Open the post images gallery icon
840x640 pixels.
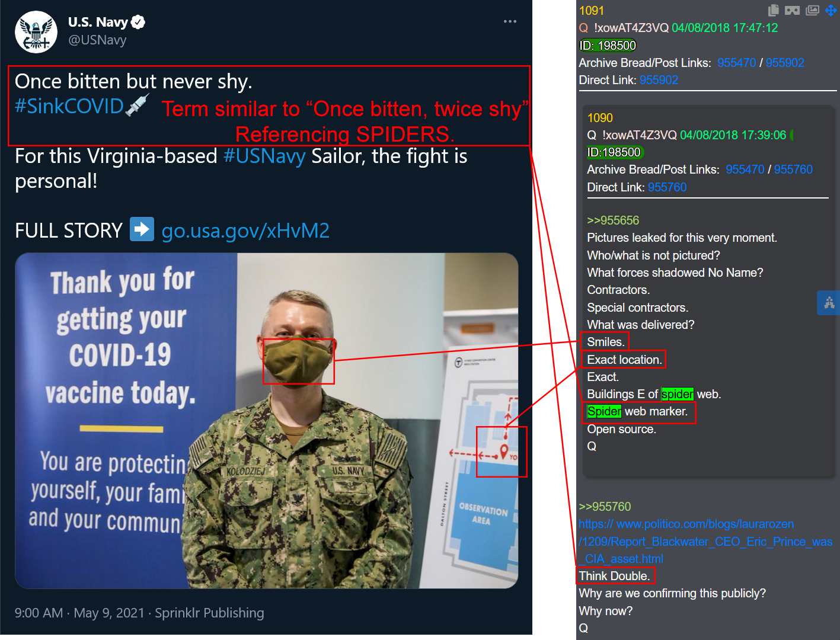[813, 10]
